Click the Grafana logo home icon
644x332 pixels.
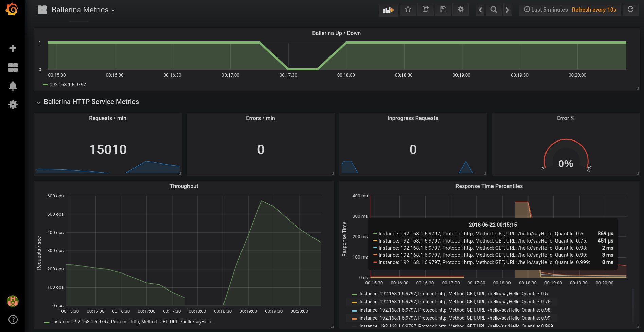tap(12, 10)
